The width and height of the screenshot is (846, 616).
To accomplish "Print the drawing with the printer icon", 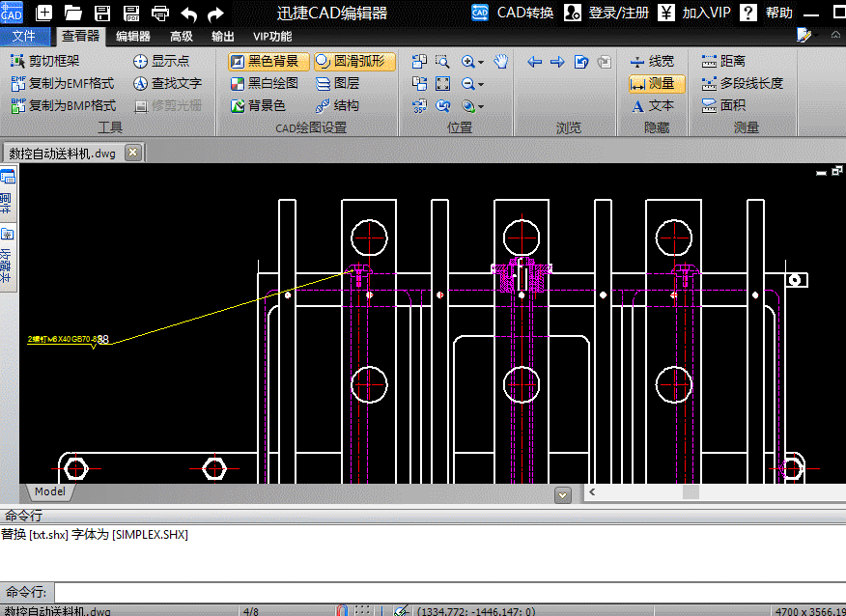I will point(160,13).
